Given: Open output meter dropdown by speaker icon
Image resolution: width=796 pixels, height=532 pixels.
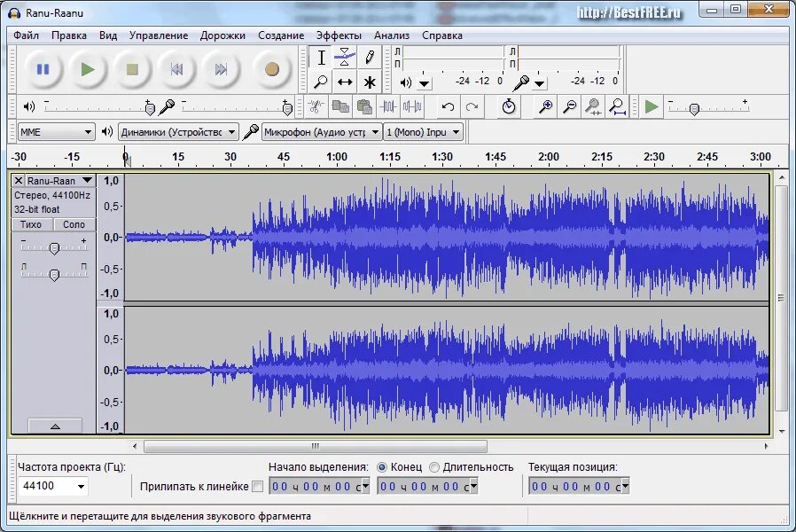Looking at the screenshot, I should tap(425, 83).
